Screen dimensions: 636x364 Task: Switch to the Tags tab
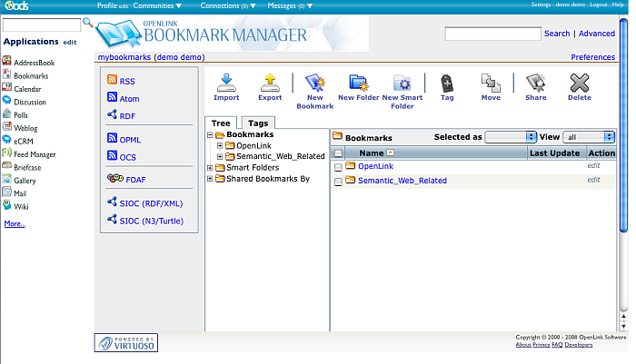[x=257, y=123]
